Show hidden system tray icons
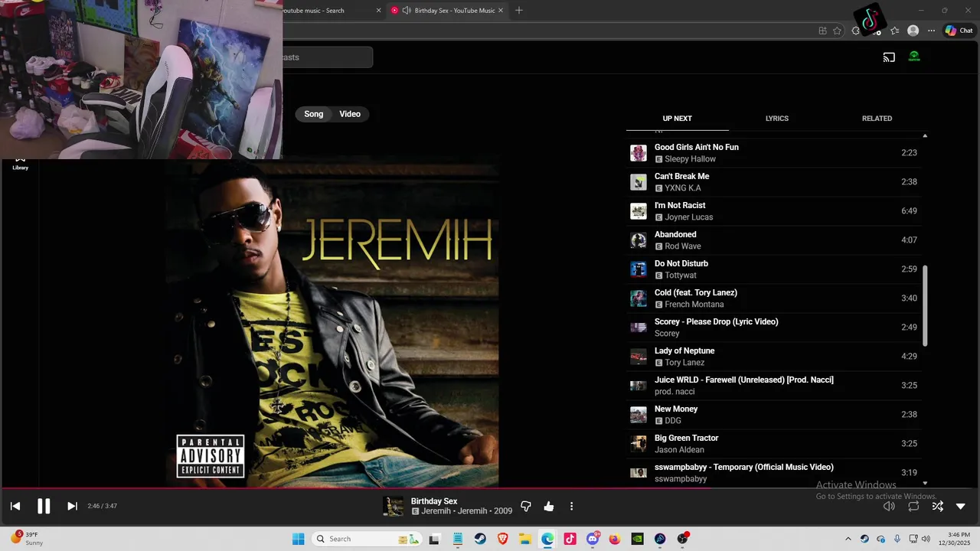980x551 pixels. click(x=848, y=539)
